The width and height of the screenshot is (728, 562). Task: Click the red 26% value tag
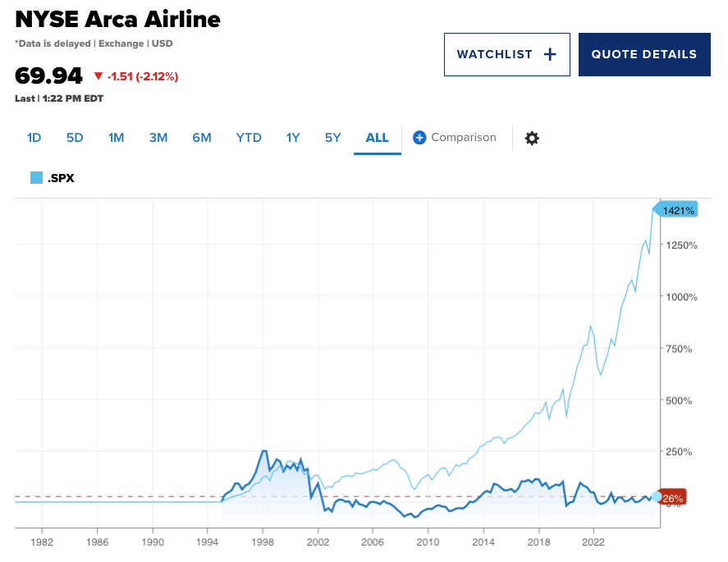[672, 498]
